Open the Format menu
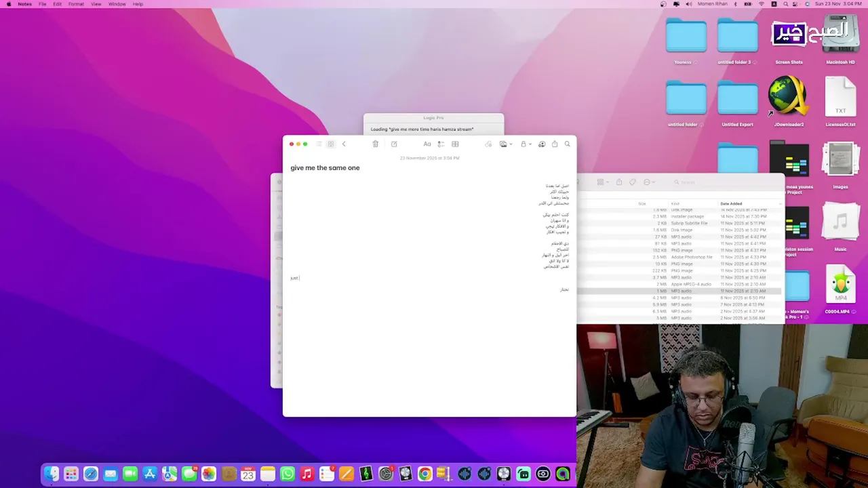This screenshot has width=868, height=488. 76,4
